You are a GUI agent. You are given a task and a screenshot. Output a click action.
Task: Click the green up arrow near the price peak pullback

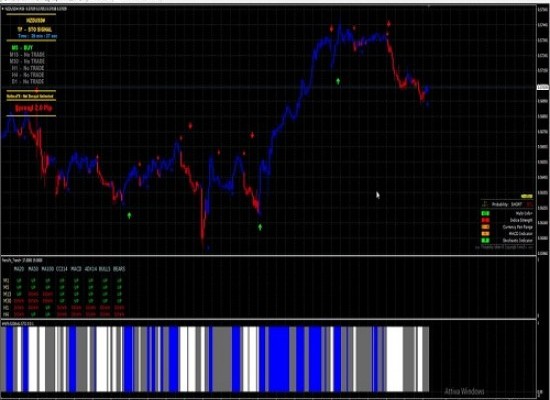338,81
